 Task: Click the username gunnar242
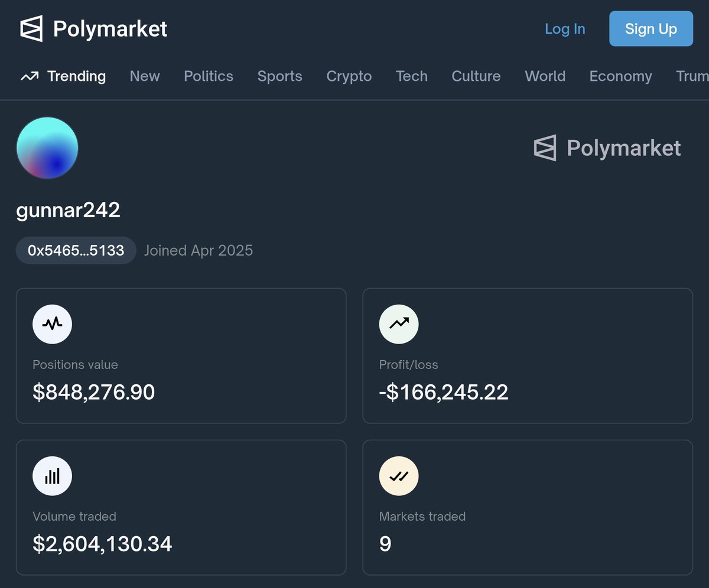pyautogui.click(x=68, y=210)
